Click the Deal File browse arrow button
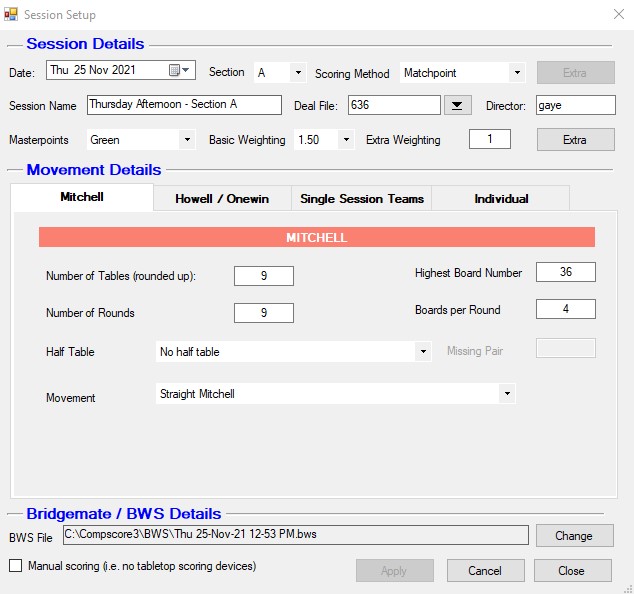 click(458, 106)
